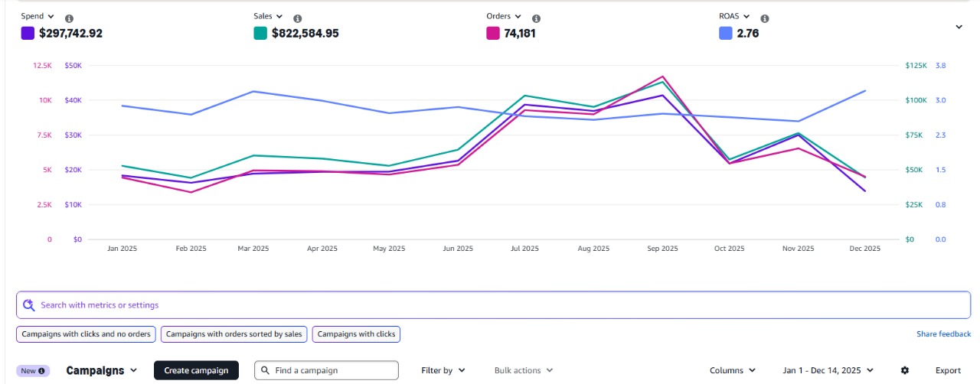The height and width of the screenshot is (384, 980).
Task: Click the info icon next to Sales
Action: click(x=298, y=18)
